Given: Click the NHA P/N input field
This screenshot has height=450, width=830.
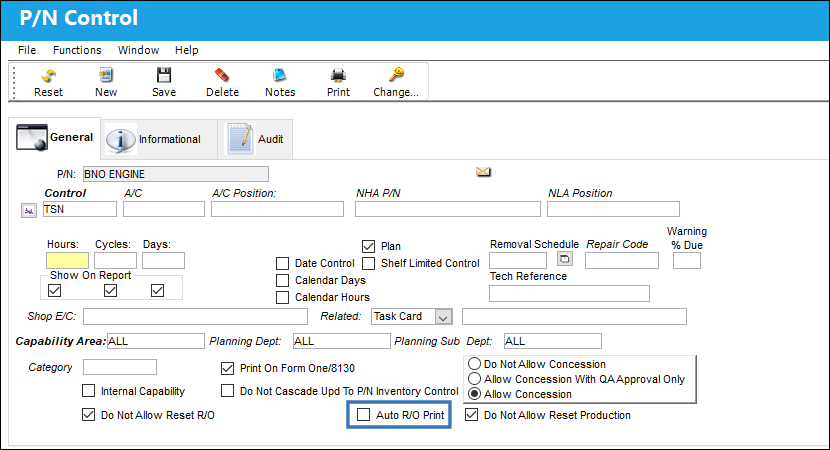Looking at the screenshot, I should tap(448, 209).
